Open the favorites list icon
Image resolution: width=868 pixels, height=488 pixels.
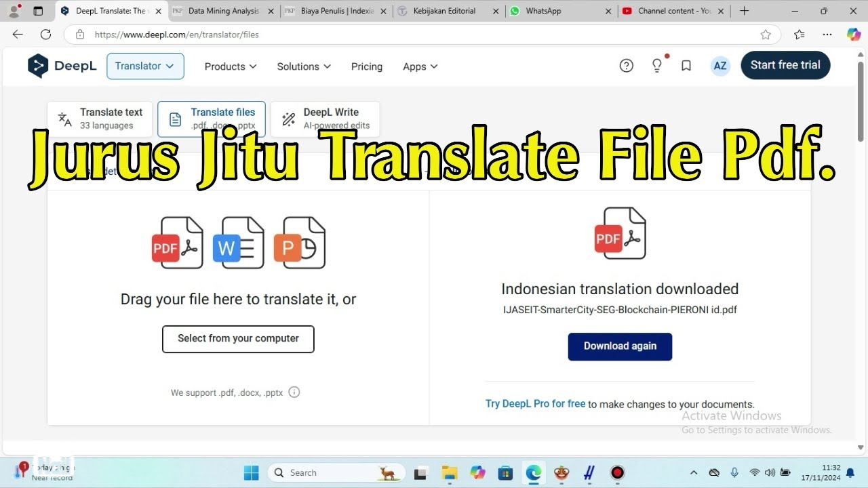pyautogui.click(x=800, y=35)
